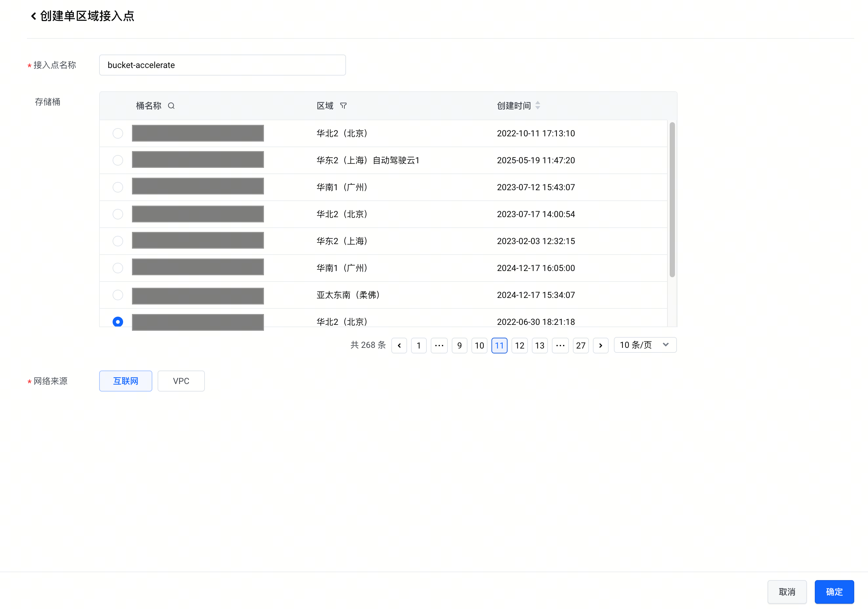Screen dimensions: 868x609
Task: Click the first pagination ellipsis after page 1
Action: (439, 345)
